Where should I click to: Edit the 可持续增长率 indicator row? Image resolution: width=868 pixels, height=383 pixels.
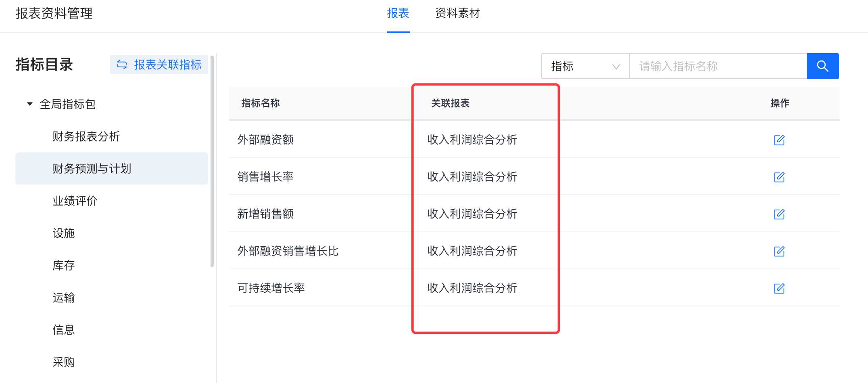click(779, 288)
